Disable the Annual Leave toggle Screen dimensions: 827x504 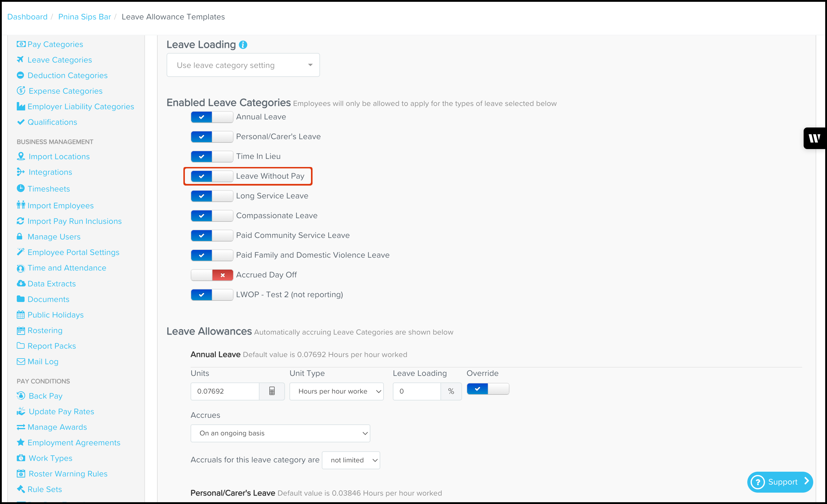click(212, 117)
